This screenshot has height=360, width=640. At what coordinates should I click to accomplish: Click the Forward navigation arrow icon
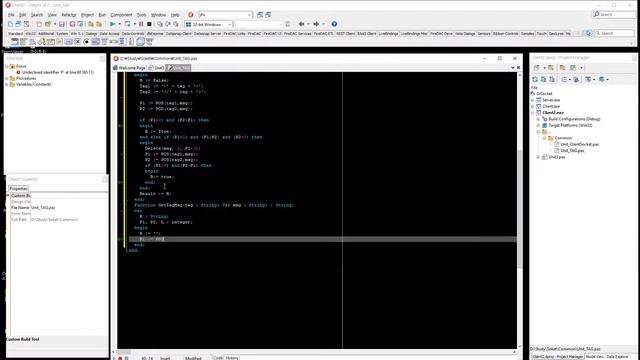316,24
